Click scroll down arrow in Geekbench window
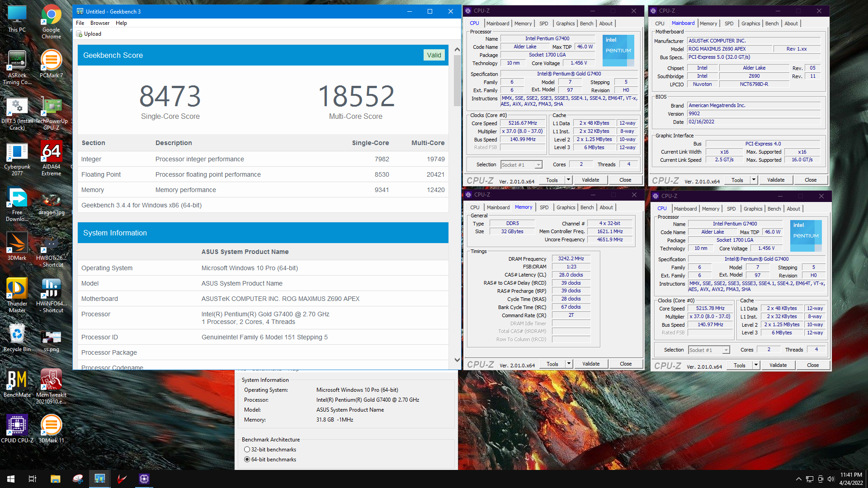 pyautogui.click(x=457, y=360)
